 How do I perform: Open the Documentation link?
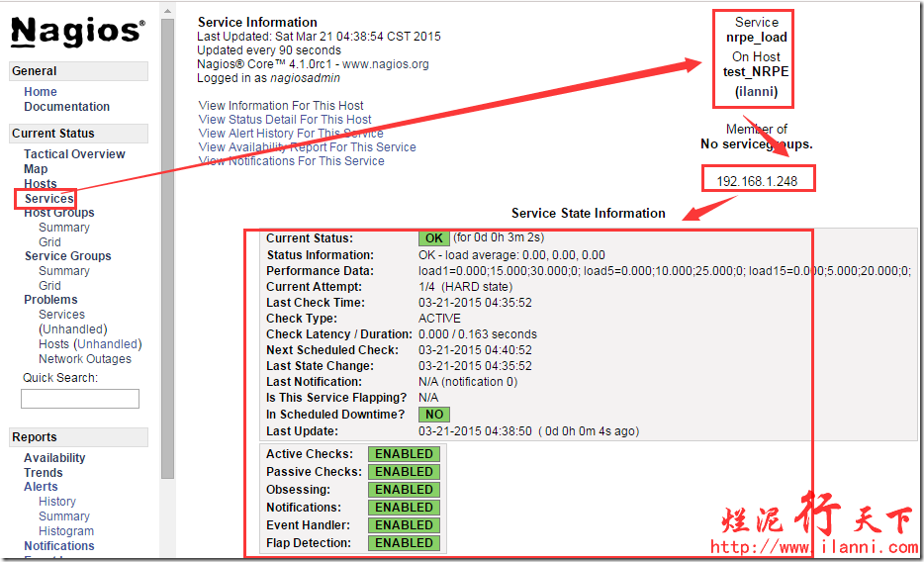coord(66,107)
